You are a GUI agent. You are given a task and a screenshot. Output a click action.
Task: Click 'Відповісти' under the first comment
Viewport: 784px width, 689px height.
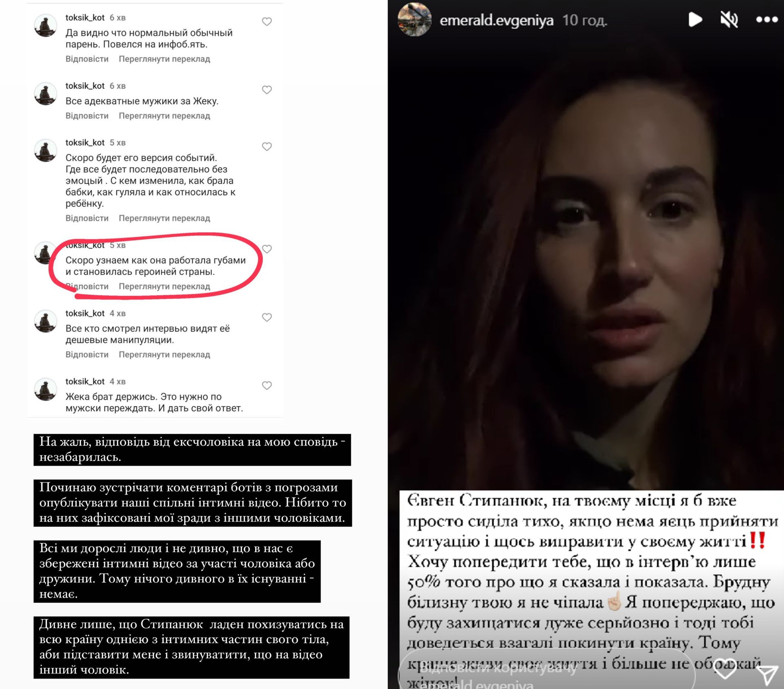pos(87,59)
